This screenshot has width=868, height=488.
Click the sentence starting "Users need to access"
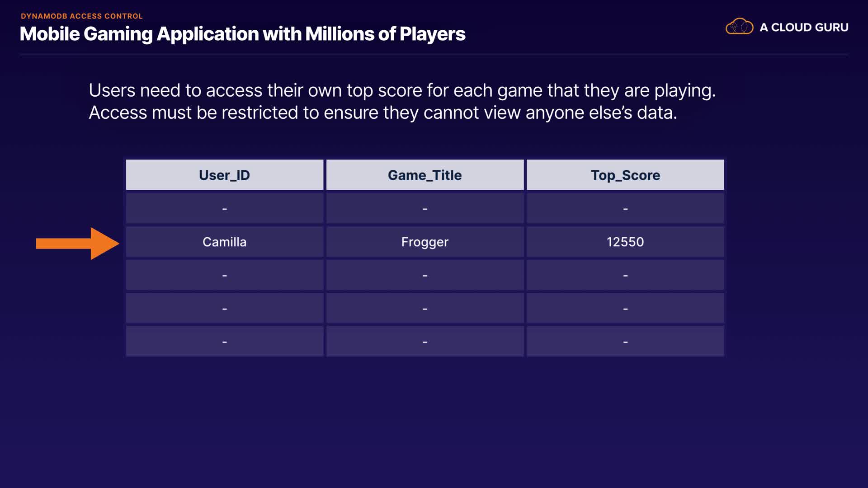(x=402, y=90)
